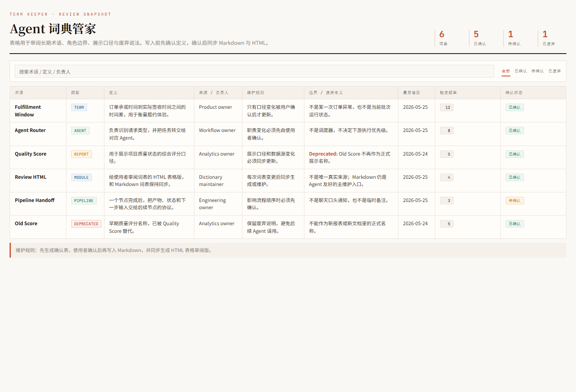Click the 词条 count stat showing 6
This screenshot has height=392, width=576.
click(x=449, y=38)
